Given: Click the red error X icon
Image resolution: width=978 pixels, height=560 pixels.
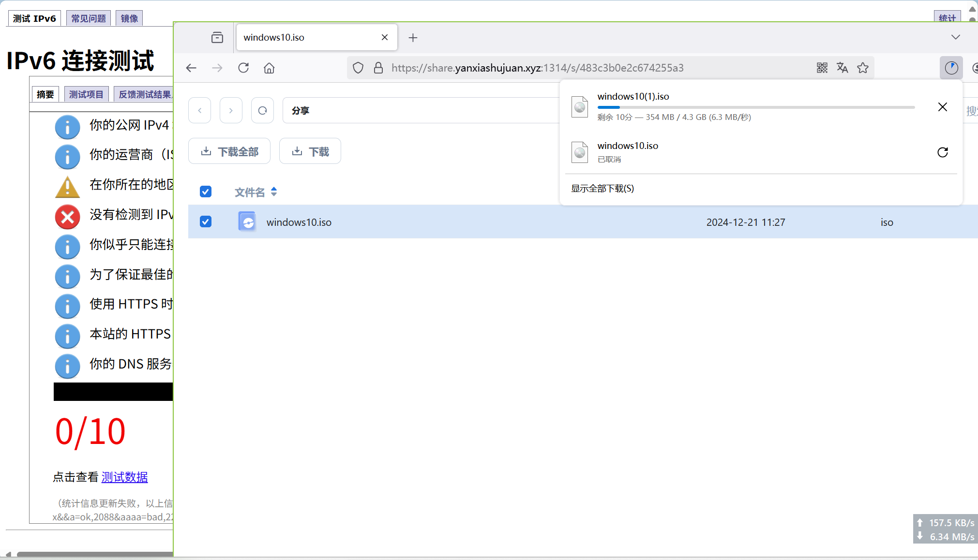Looking at the screenshot, I should coord(67,217).
